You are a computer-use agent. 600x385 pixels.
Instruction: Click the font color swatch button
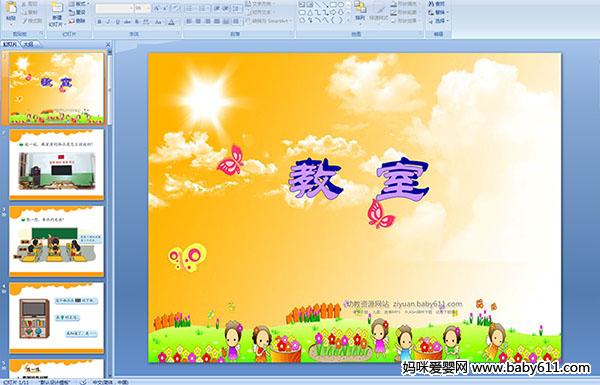tap(171, 22)
